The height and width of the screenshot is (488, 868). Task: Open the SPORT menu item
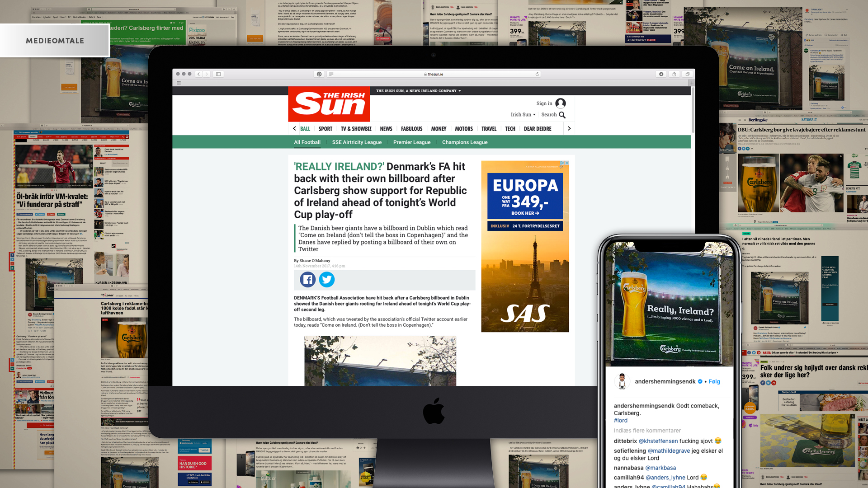[325, 129]
